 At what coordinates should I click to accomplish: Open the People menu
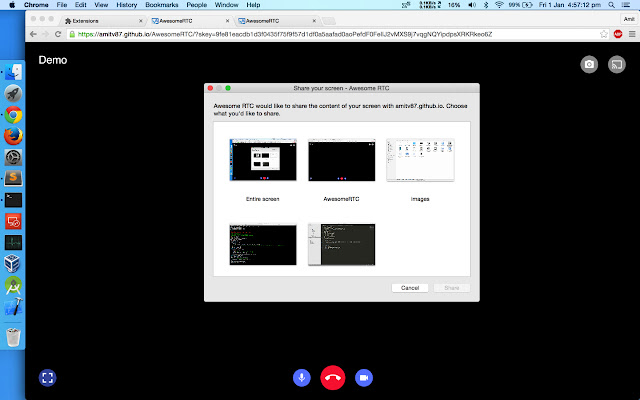click(x=196, y=5)
